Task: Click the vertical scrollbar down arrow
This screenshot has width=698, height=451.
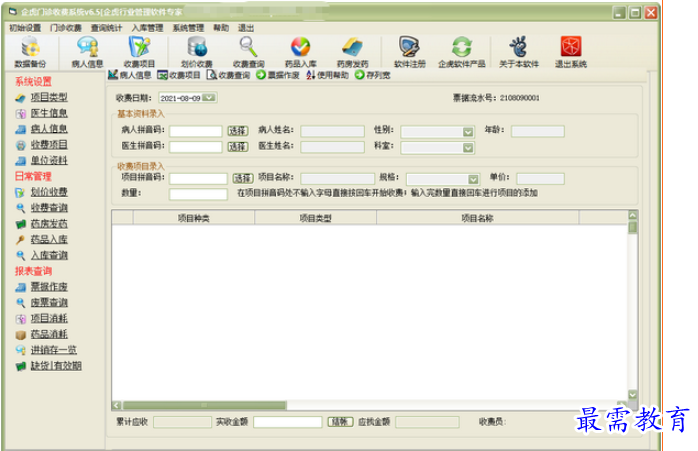Action: tap(633, 395)
